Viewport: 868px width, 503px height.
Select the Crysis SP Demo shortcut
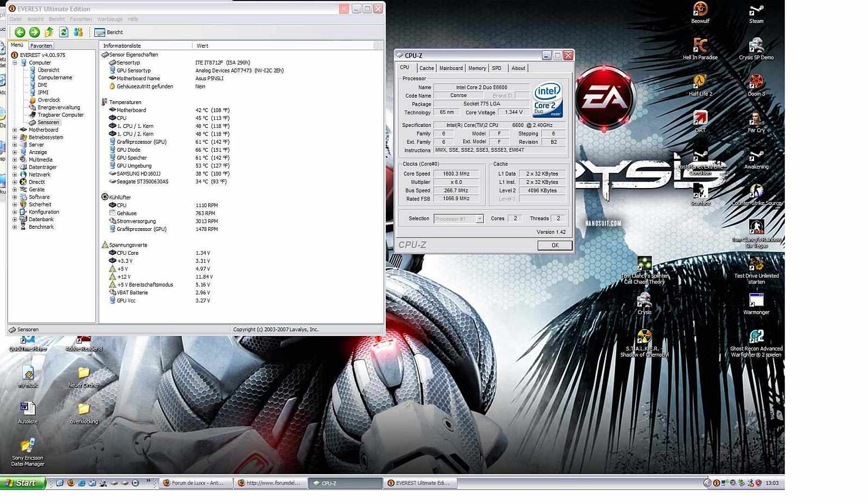756,49
